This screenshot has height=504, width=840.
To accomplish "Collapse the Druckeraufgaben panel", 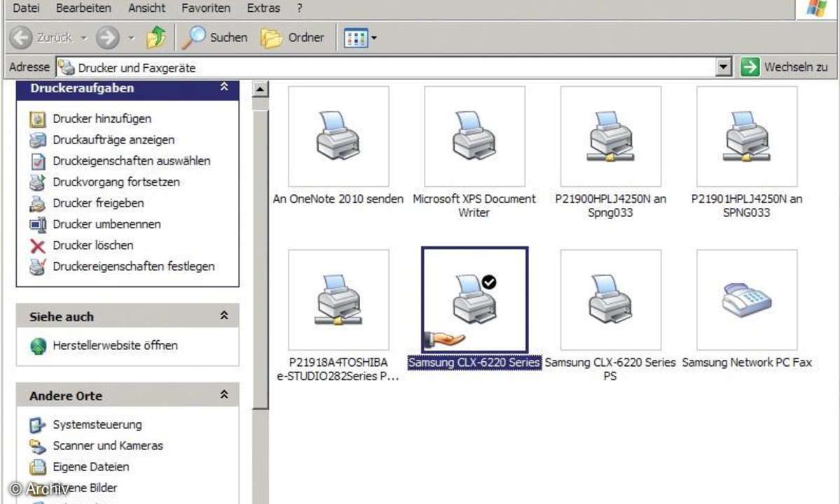I will click(x=224, y=87).
